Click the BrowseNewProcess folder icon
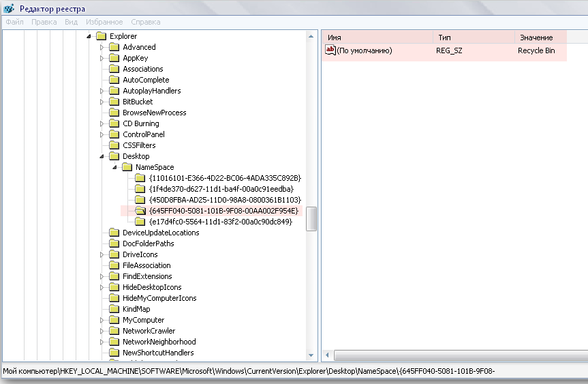This screenshot has width=588, height=384. [x=114, y=113]
